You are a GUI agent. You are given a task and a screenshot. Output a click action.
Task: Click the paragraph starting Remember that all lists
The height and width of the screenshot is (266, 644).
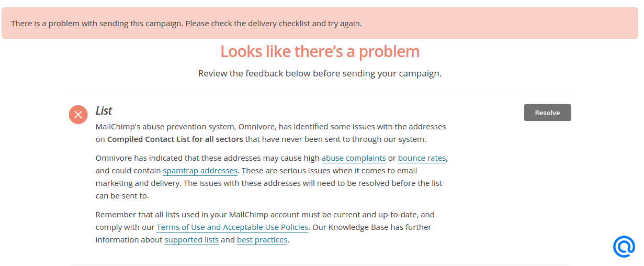[266, 227]
